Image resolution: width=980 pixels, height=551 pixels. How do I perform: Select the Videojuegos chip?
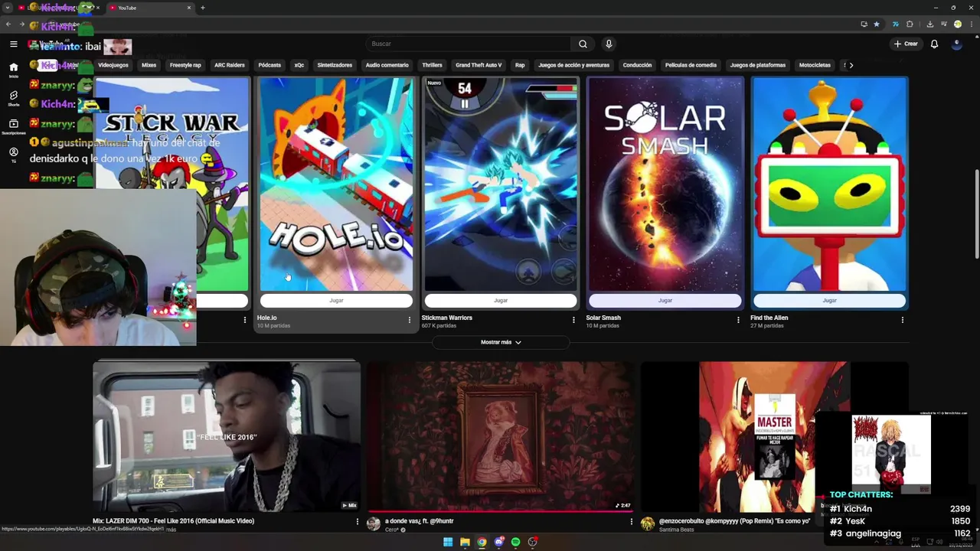pyautogui.click(x=113, y=65)
